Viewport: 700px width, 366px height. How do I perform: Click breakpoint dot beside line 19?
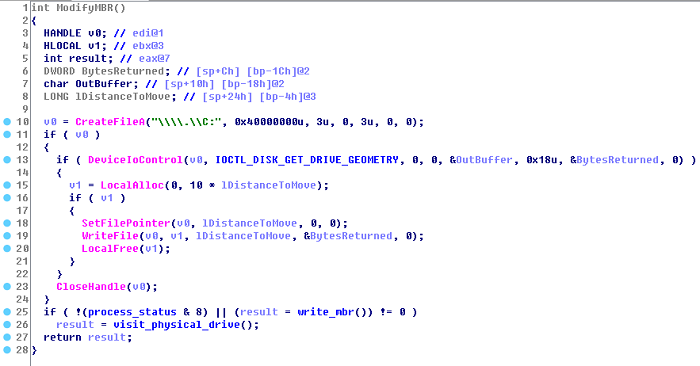7,236
